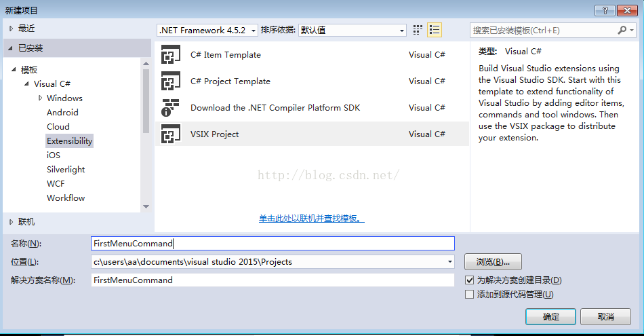Click the search magnifier icon
This screenshot has height=336, width=644.
(622, 30)
